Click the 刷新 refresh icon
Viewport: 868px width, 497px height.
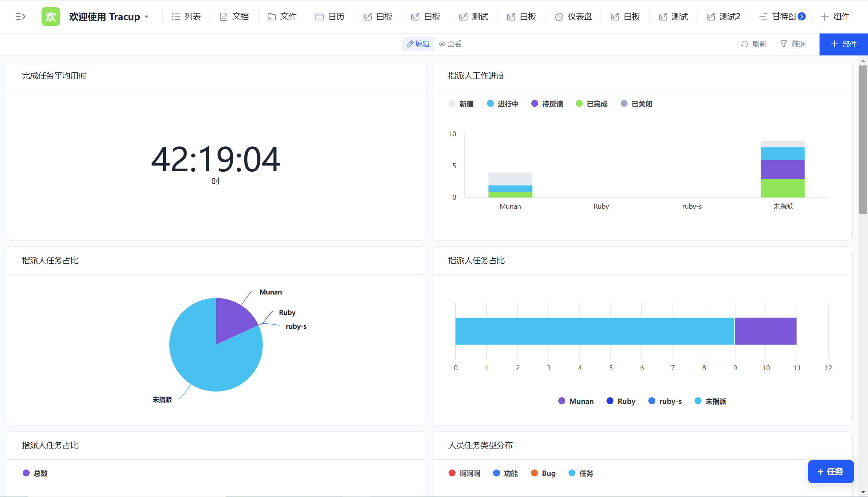click(x=744, y=44)
